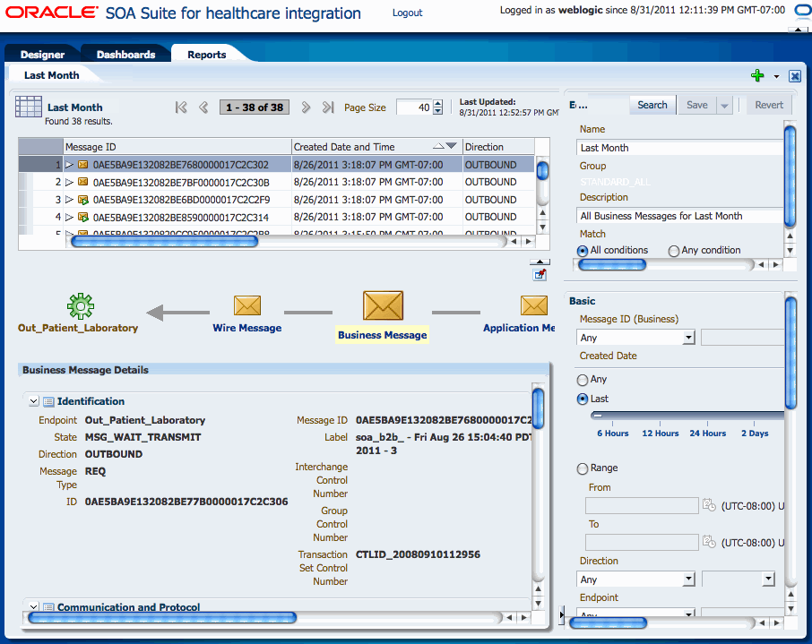Select the Any condition radio button
Image resolution: width=812 pixels, height=644 pixels.
(x=674, y=251)
